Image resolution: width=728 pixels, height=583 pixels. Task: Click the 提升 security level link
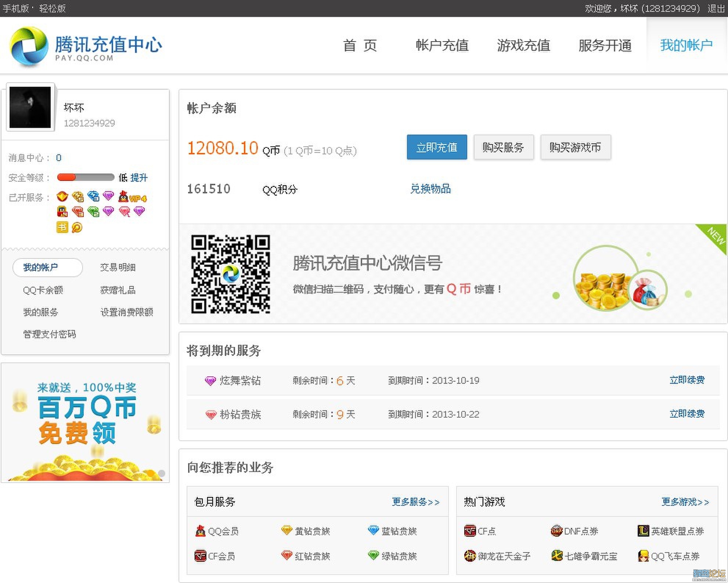(139, 178)
